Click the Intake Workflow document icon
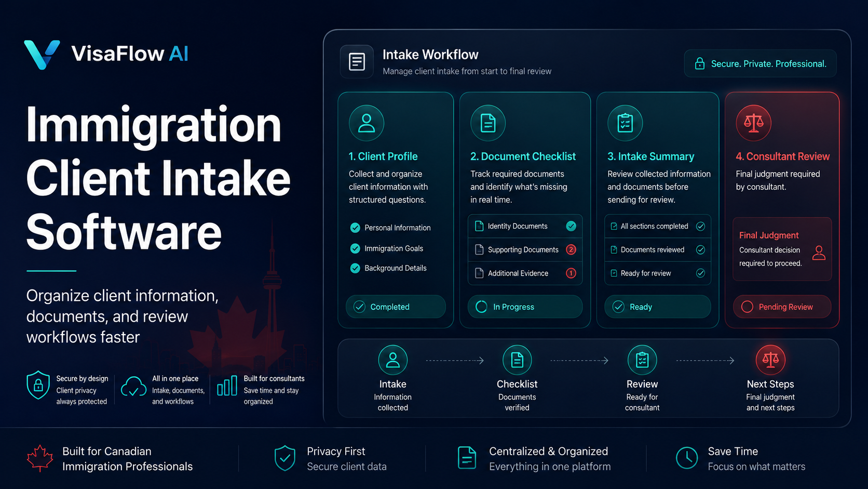The width and height of the screenshot is (868, 489). [x=357, y=62]
